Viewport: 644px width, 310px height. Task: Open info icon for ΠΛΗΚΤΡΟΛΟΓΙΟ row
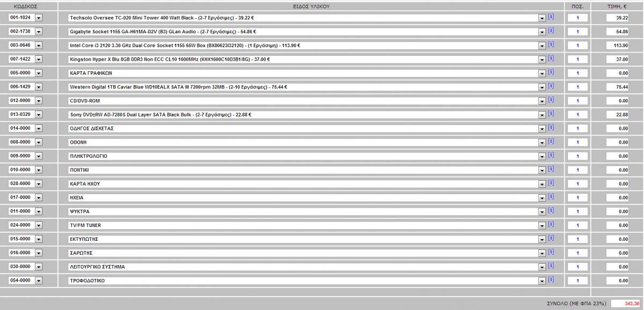pos(551,155)
